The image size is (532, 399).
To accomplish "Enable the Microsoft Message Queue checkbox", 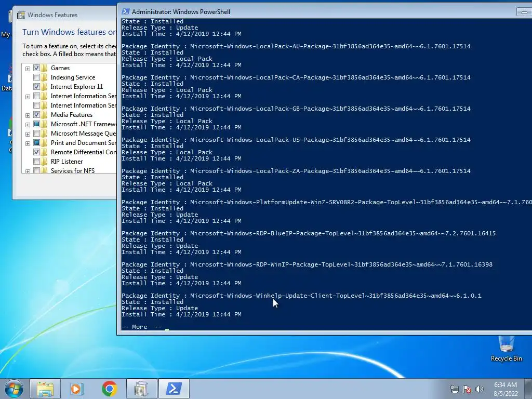I will coord(37,134).
